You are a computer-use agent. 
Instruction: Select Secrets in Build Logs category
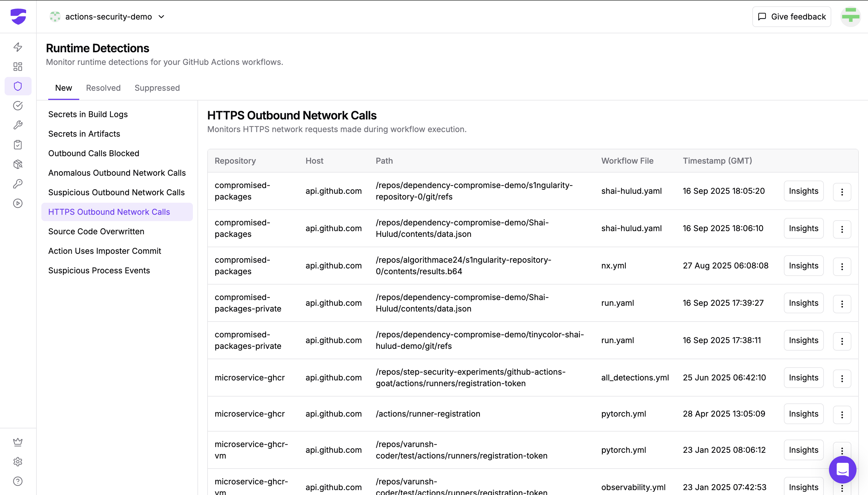coord(88,114)
